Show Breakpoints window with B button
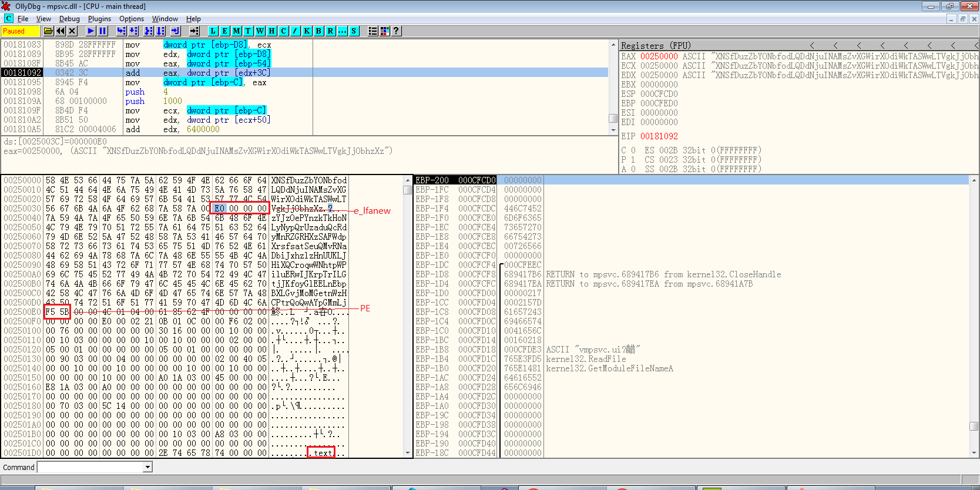980x490 pixels. [318, 31]
